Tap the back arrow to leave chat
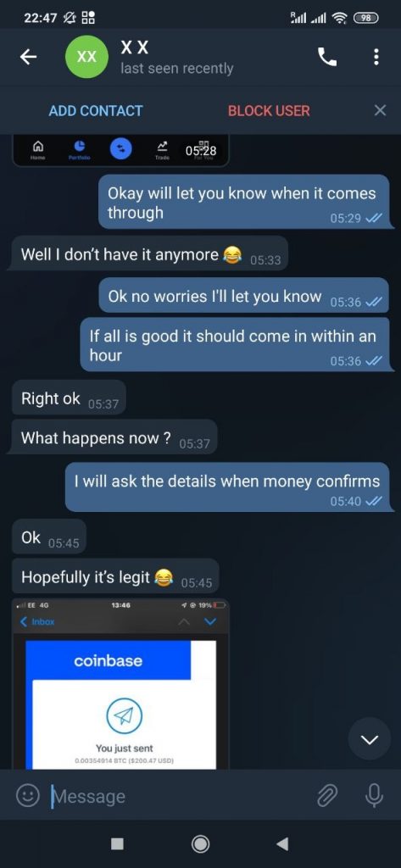401x868 pixels. click(x=28, y=57)
